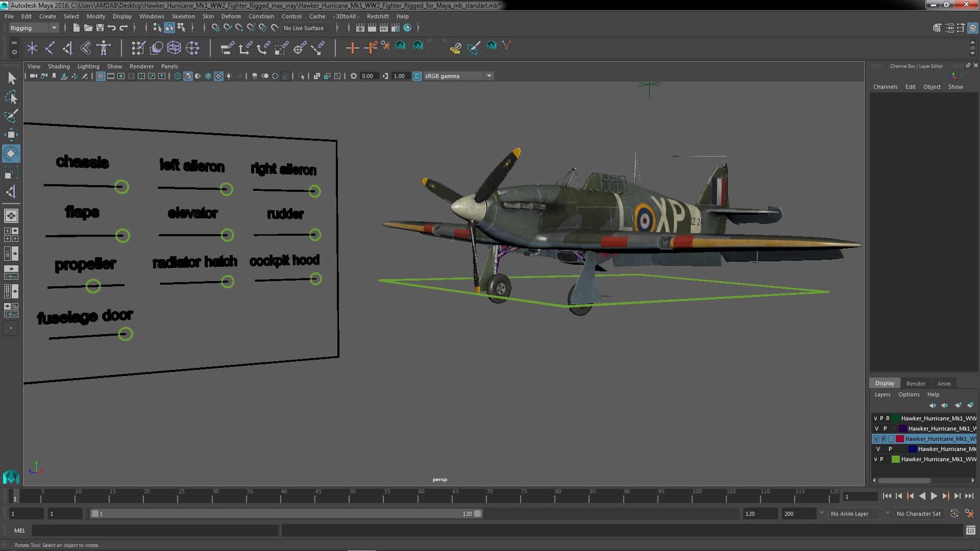This screenshot has width=980, height=551.
Task: Enable Snap to curves icon
Action: click(228, 28)
